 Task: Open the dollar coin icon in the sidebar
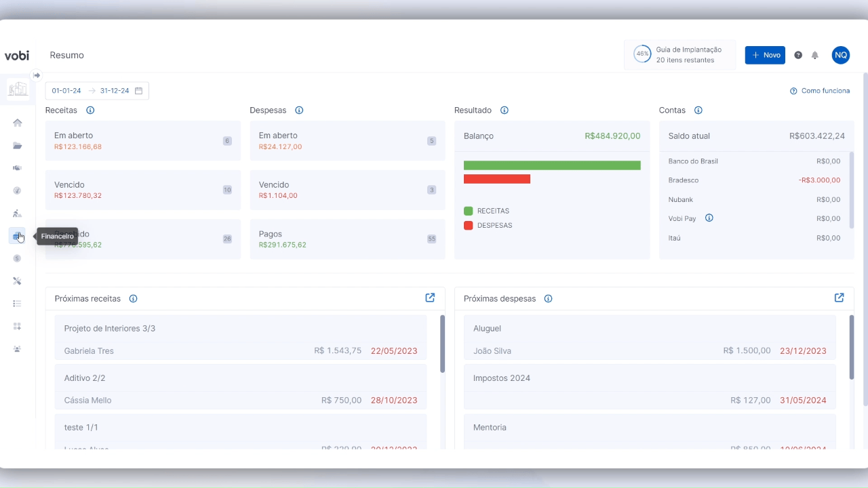(x=18, y=258)
